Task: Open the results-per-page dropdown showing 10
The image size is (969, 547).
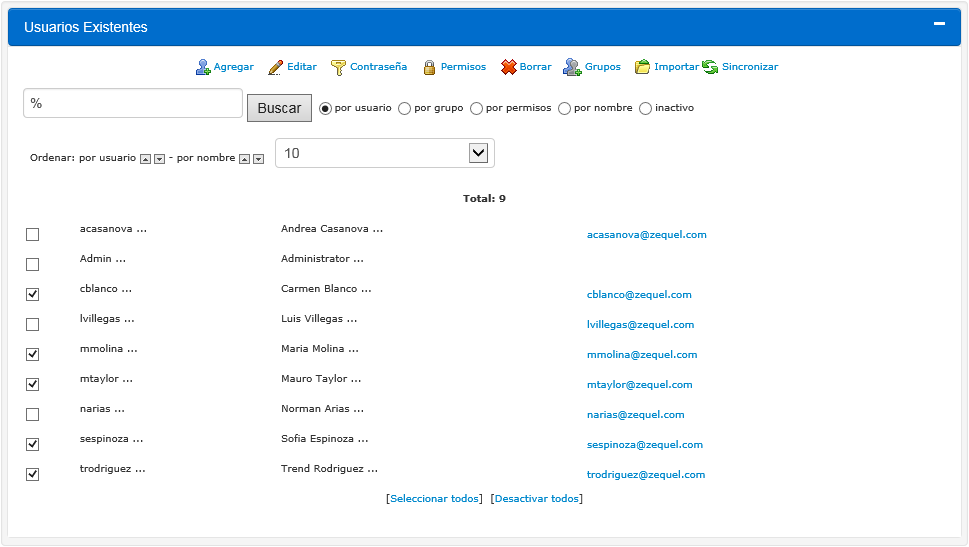Action: 384,153
